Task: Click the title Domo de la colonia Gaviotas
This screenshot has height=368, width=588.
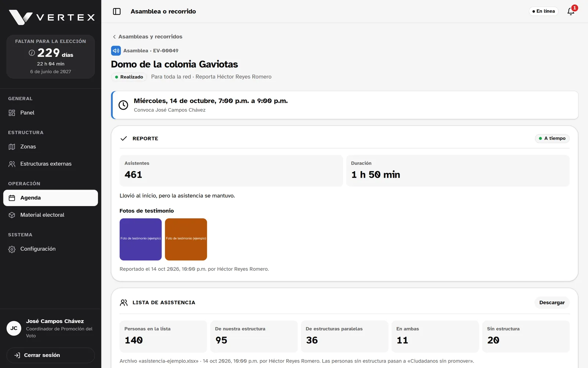Action: [x=175, y=64]
